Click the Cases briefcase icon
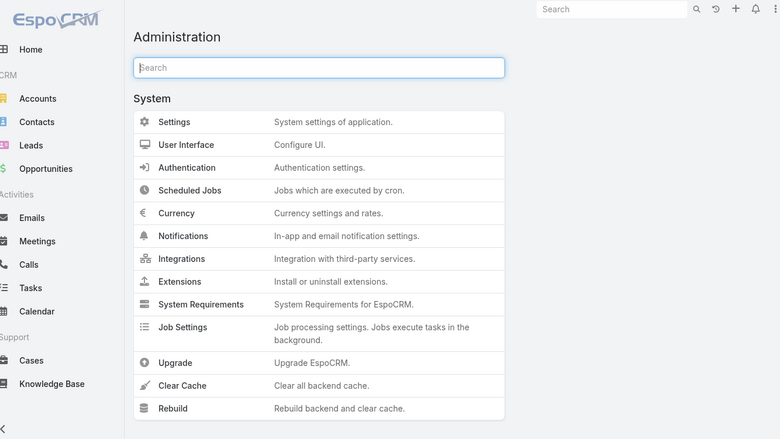Image resolution: width=780 pixels, height=439 pixels. tap(3, 360)
